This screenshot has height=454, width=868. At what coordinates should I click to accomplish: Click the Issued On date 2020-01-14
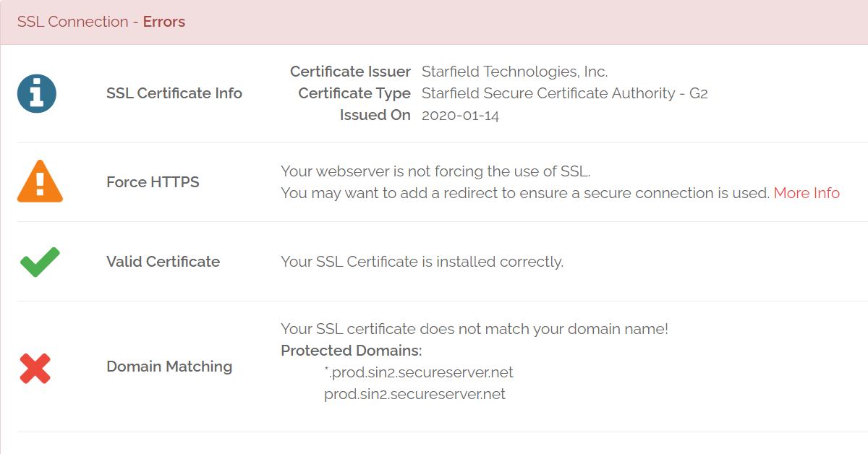(460, 115)
